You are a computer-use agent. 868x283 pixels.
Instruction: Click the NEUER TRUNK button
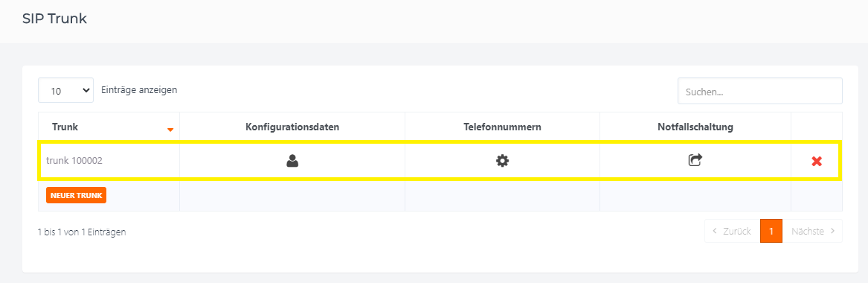pos(77,196)
